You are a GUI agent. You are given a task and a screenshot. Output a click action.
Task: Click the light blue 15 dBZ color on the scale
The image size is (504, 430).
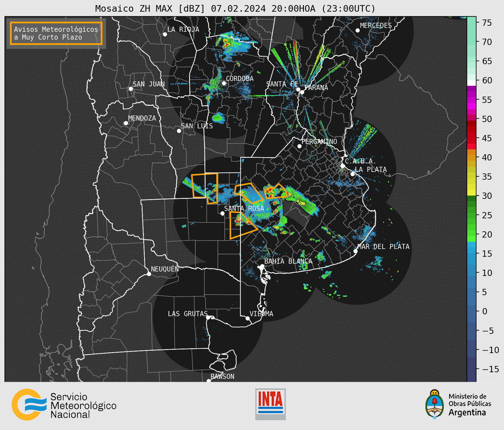pyautogui.click(x=471, y=254)
